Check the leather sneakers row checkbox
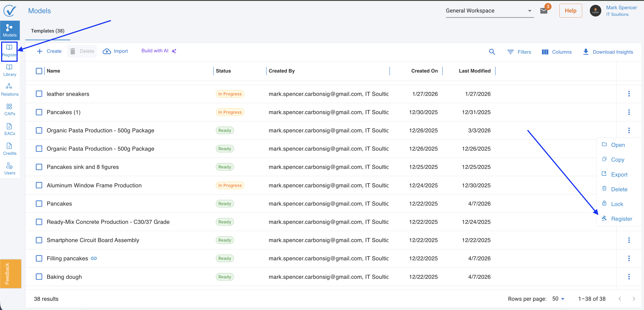This screenshot has width=644, height=310. click(x=39, y=94)
